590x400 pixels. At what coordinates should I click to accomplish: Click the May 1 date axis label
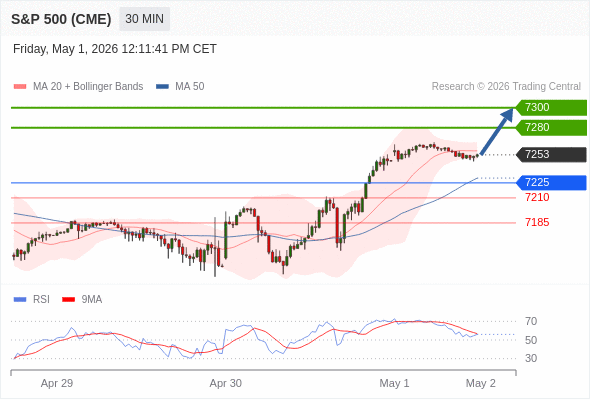coord(394,383)
